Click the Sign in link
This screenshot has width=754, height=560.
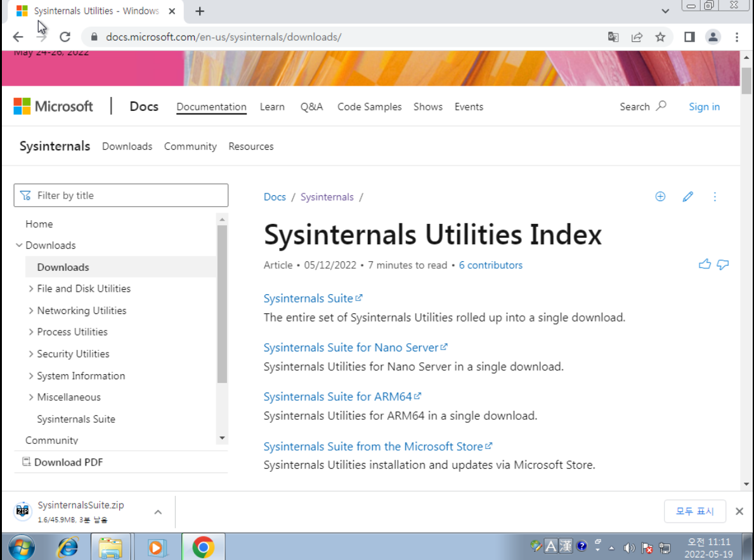pos(704,107)
